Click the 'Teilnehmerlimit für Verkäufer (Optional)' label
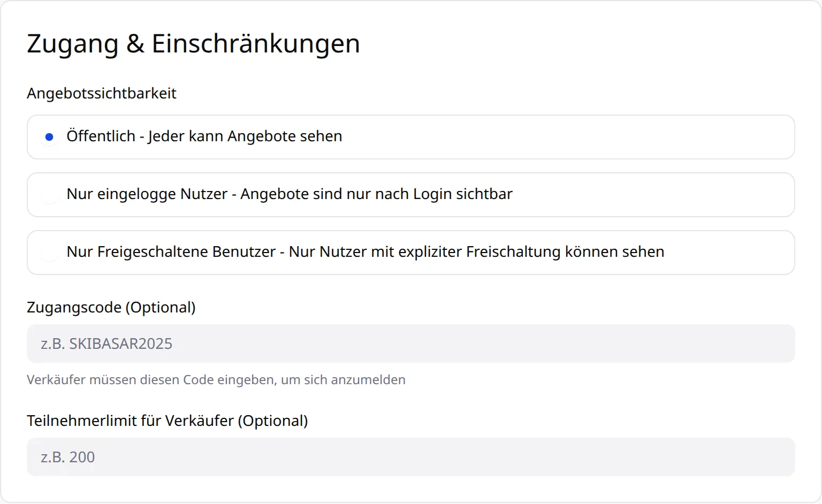The height and width of the screenshot is (504, 822). coord(168,421)
